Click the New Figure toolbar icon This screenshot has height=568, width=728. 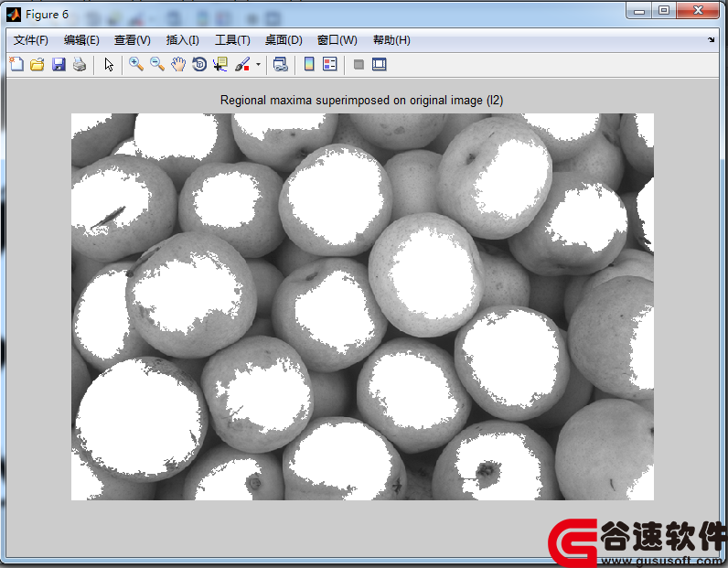click(x=16, y=64)
